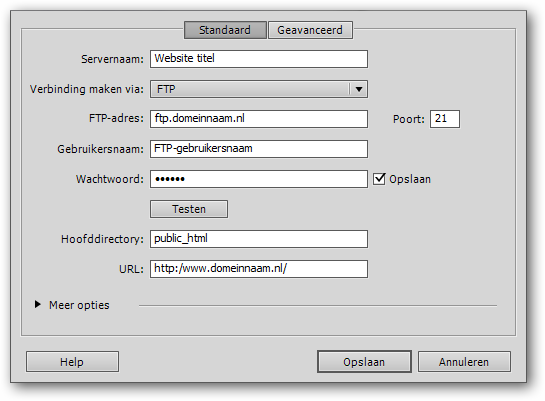Expand the Meer opties triangle
545x401 pixels.
(x=38, y=305)
